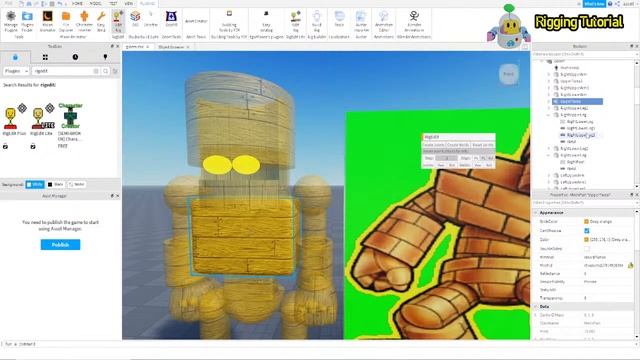
Task: Click the Publish button in Asset Manager
Action: (x=60, y=244)
